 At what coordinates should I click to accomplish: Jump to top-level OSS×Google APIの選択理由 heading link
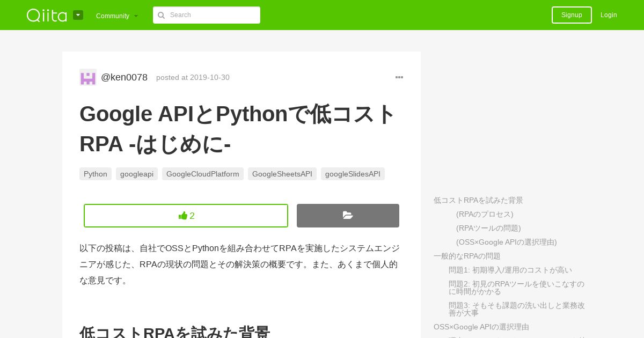coord(481,327)
